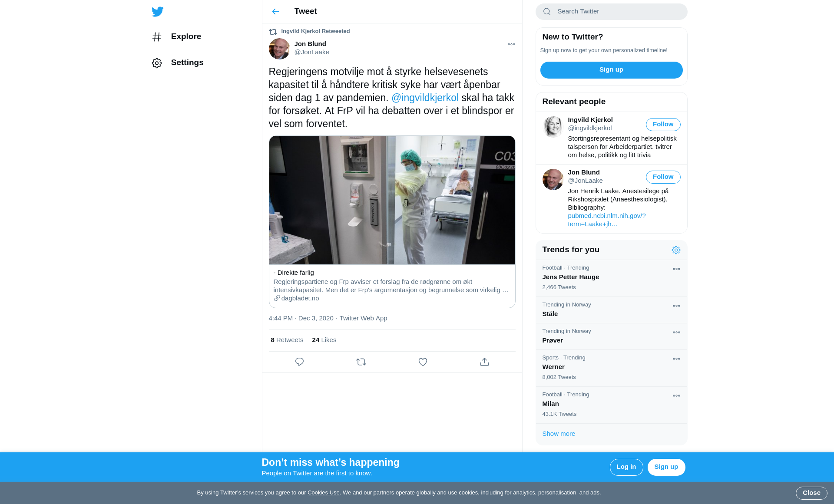Like the tweet with the heart icon

pos(423,362)
